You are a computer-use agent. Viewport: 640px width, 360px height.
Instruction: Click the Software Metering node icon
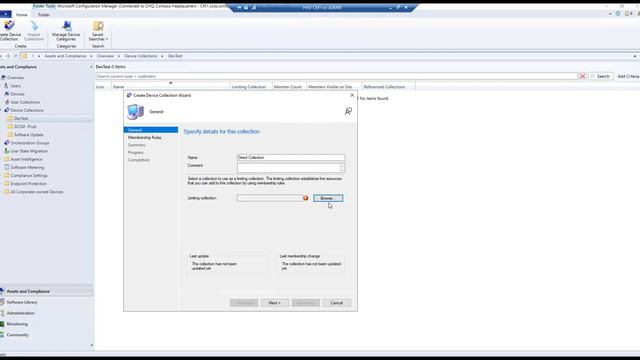tap(7, 167)
